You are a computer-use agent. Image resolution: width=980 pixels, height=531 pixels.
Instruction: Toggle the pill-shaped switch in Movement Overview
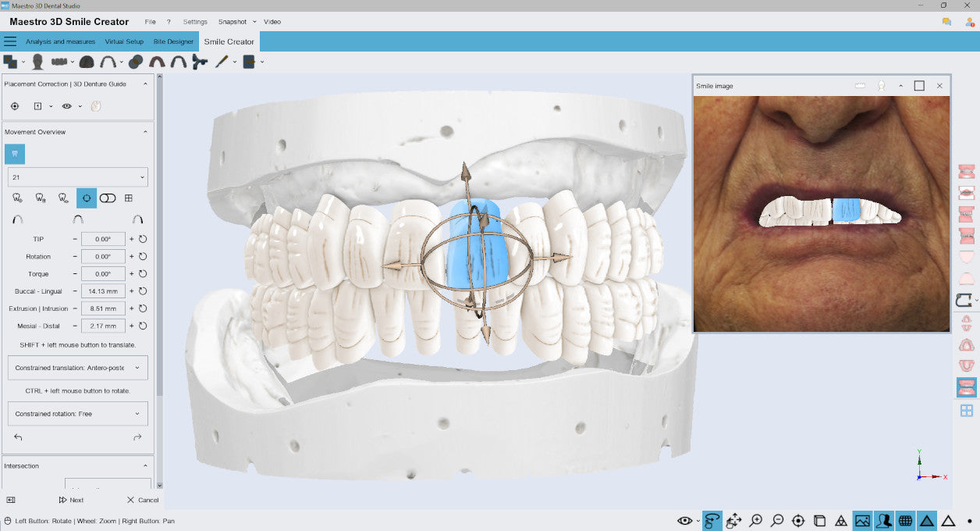(x=108, y=198)
